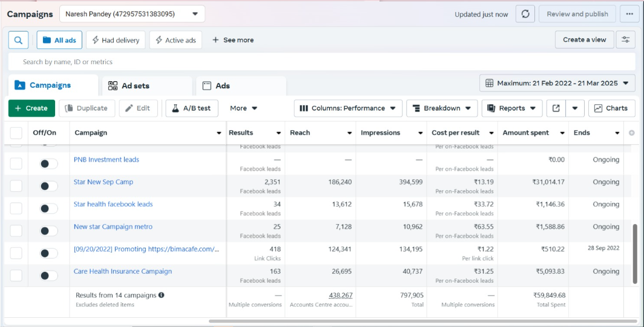This screenshot has height=327, width=644.
Task: Expand the Naresh Pandey account dropdown
Action: tap(132, 14)
